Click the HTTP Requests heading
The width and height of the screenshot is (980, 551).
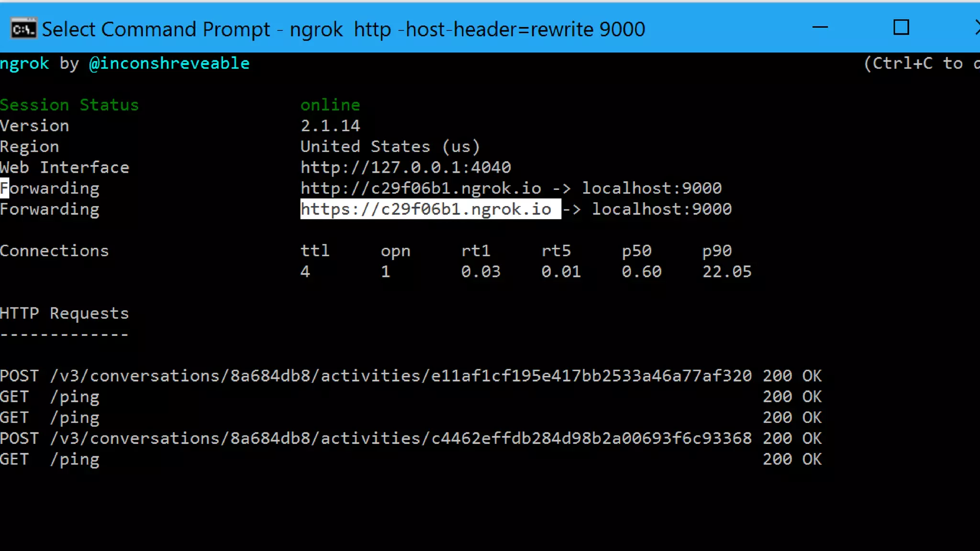pos(64,313)
